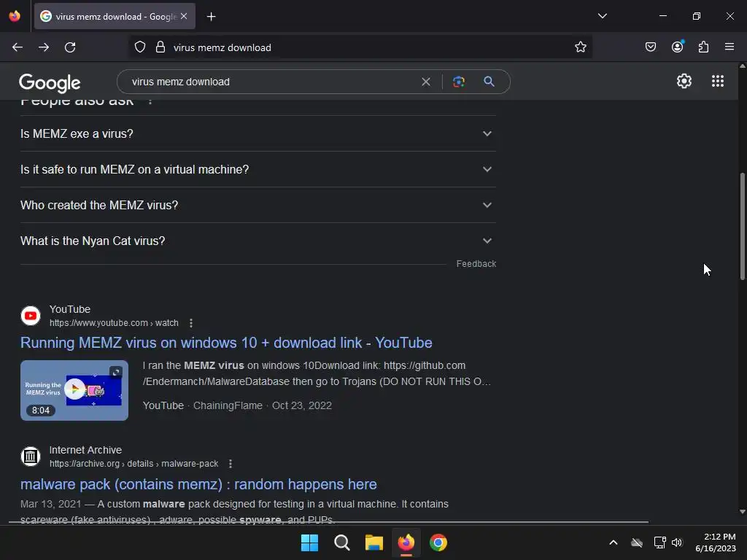
Task: Open the OneDrive cloud tray icon
Action: click(637, 542)
